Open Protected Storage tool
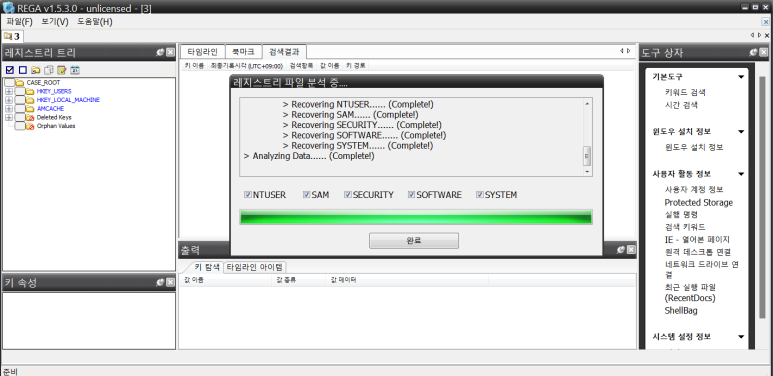The height and width of the screenshot is (376, 773). [x=699, y=203]
